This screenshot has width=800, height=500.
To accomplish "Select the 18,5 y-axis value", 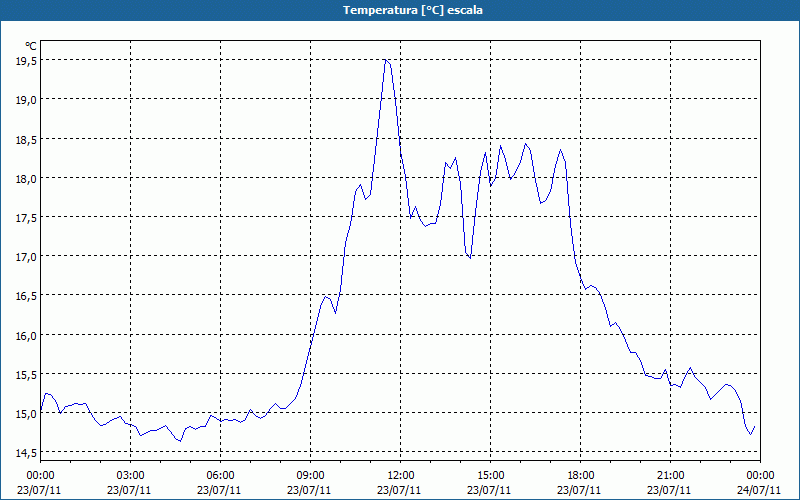I will click(27, 139).
